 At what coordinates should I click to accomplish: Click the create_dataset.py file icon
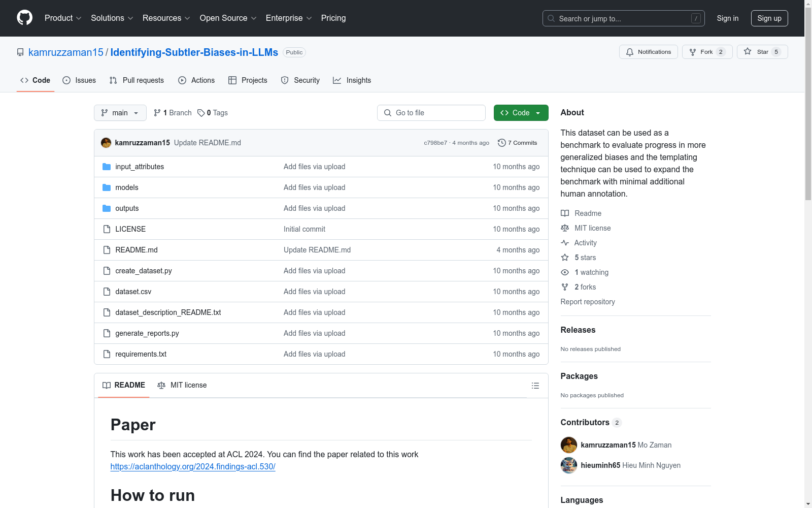tap(107, 271)
